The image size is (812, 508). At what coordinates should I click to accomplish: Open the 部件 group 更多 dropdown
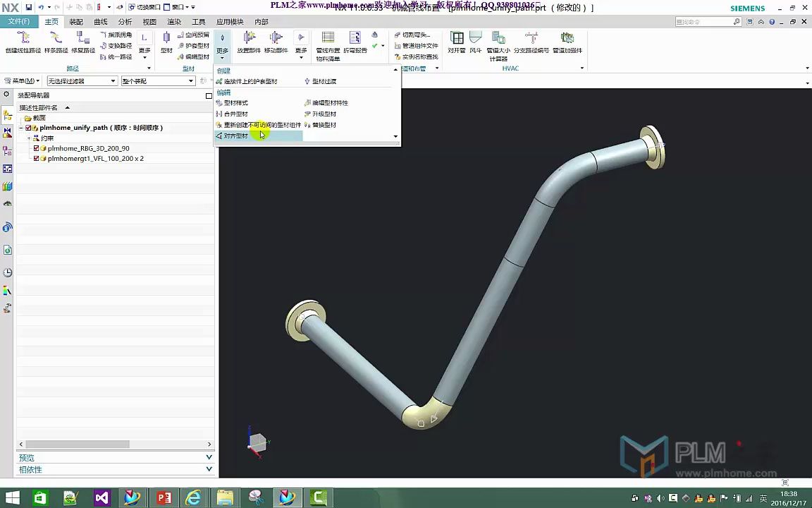(301, 45)
